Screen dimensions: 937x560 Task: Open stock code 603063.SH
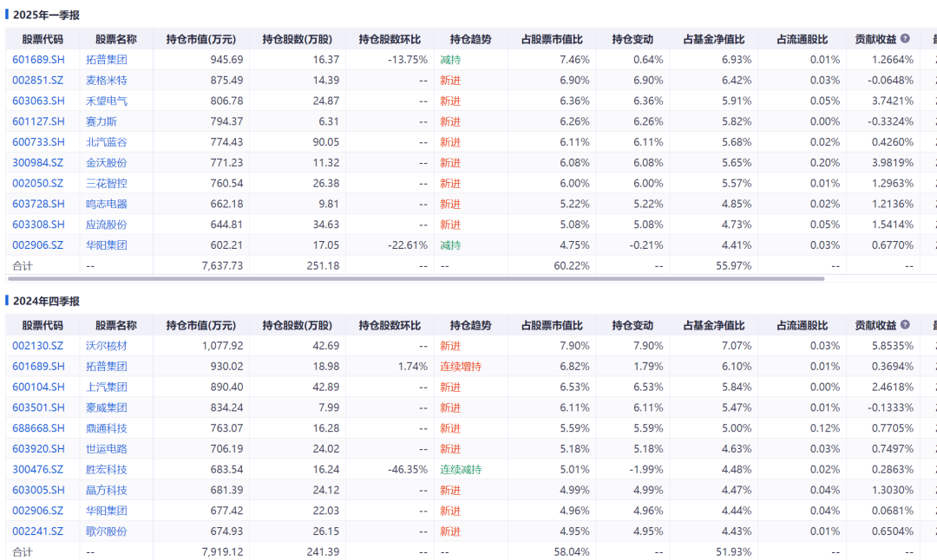[38, 101]
